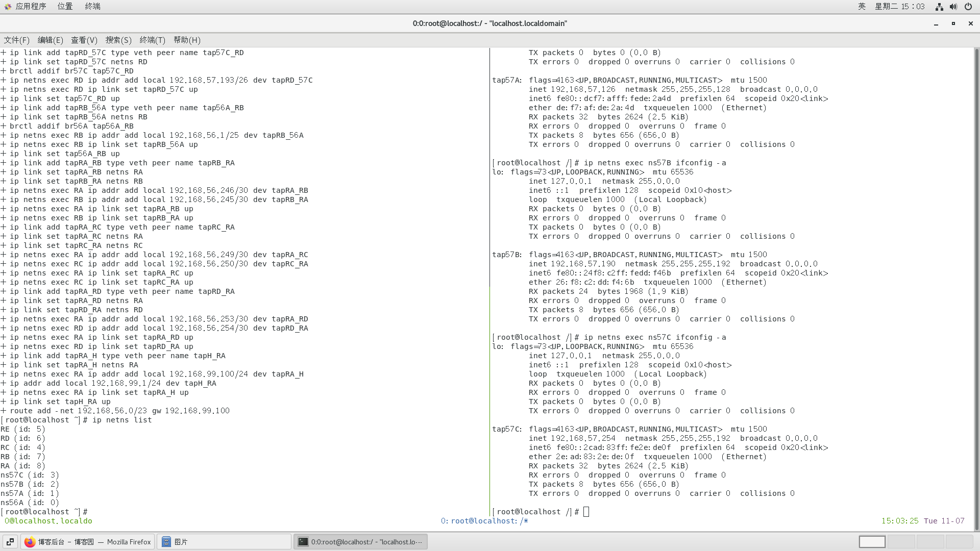Open the 位置 places menu
The height and width of the screenshot is (551, 980).
point(65,7)
